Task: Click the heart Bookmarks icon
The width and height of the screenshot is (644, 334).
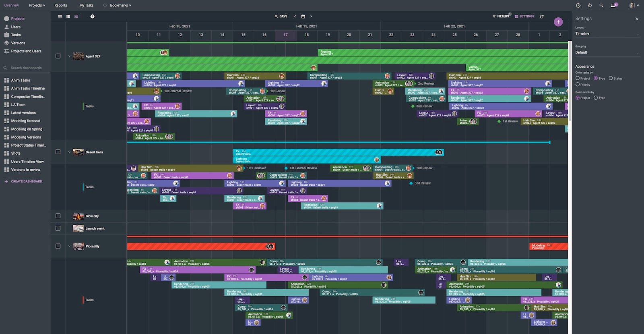Action: pyautogui.click(x=105, y=5)
